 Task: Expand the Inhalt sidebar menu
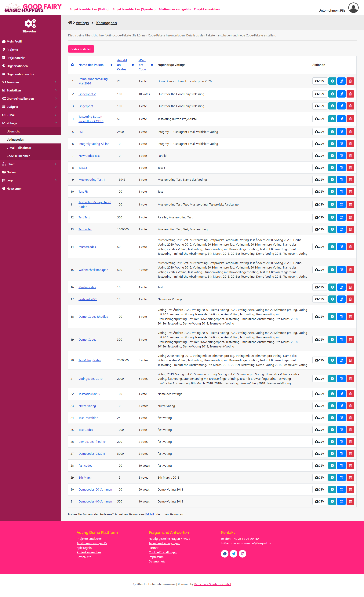coord(30,164)
